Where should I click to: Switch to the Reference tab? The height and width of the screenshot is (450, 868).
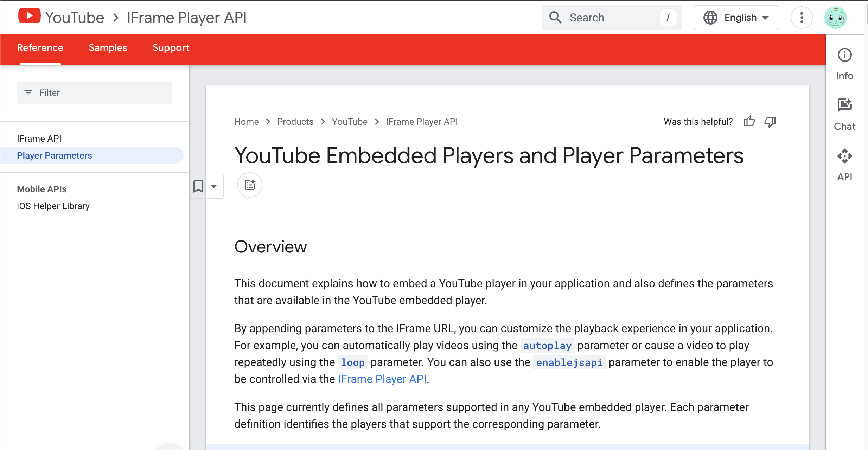coord(40,48)
